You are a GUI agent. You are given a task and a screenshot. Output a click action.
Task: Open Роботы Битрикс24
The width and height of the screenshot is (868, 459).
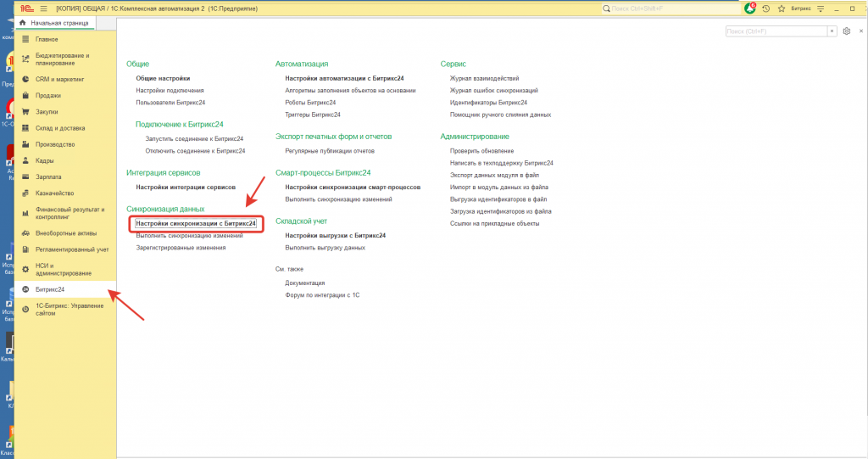pos(310,103)
